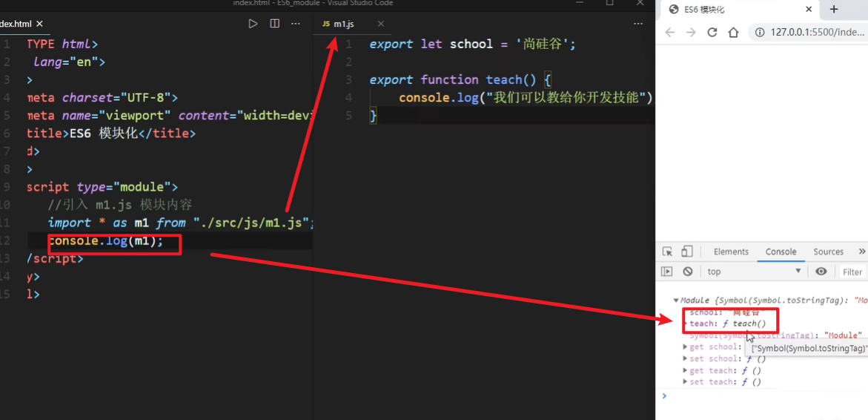Reload the browser page
Screen dimensions: 868x420
(x=712, y=32)
